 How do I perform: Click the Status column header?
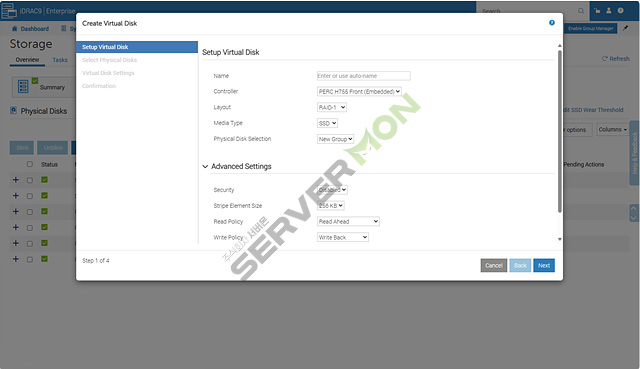(49, 164)
